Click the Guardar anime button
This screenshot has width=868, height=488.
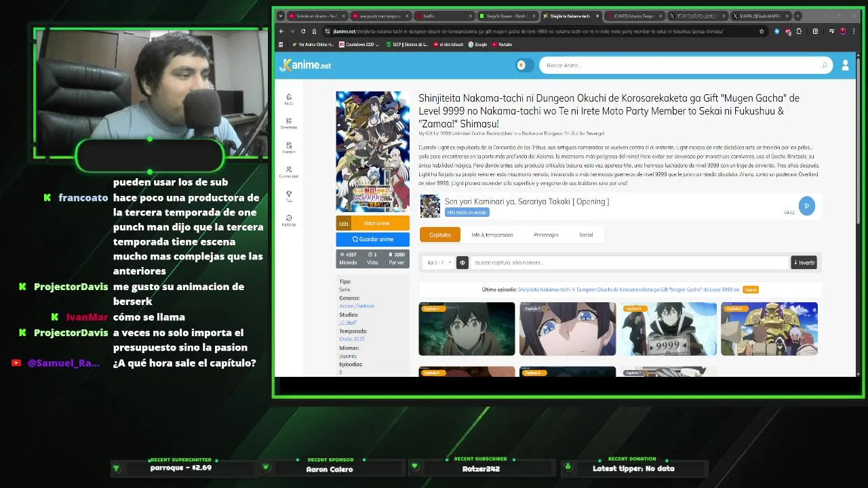(x=373, y=239)
